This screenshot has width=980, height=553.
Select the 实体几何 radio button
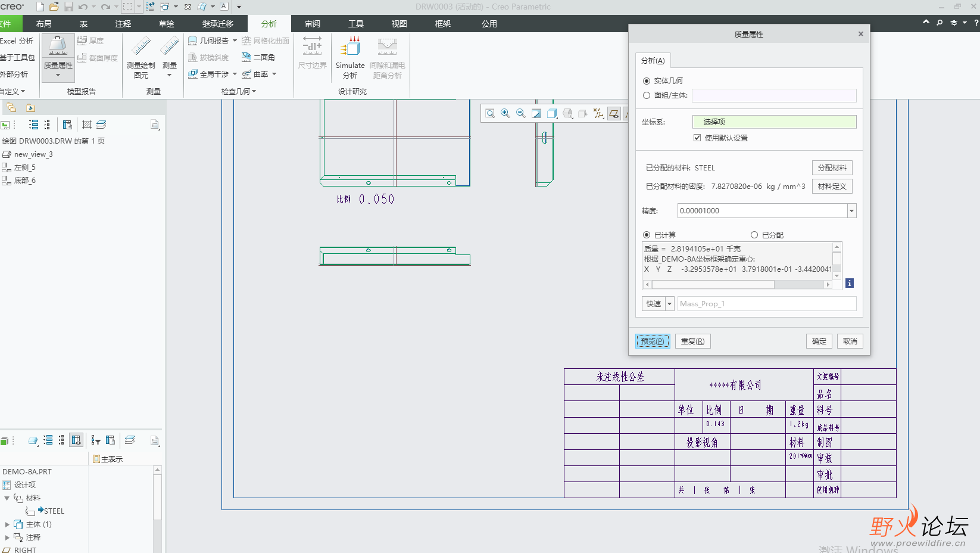pos(647,81)
